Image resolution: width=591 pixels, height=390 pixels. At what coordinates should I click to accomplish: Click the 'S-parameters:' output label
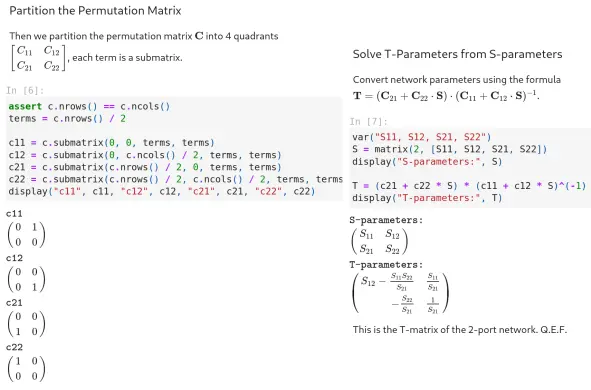[x=386, y=220]
